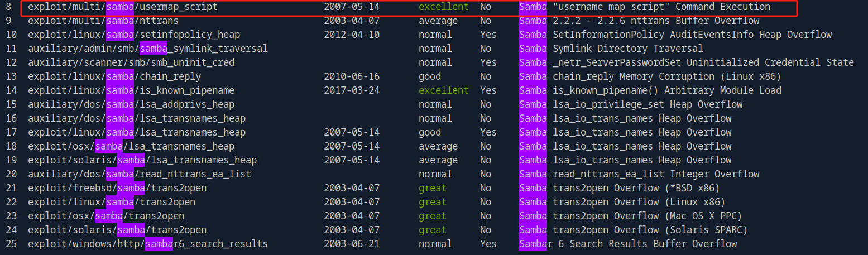Click date 2003-04-07 in the solaris trans2open row
The width and height of the screenshot is (868, 255).
point(352,230)
